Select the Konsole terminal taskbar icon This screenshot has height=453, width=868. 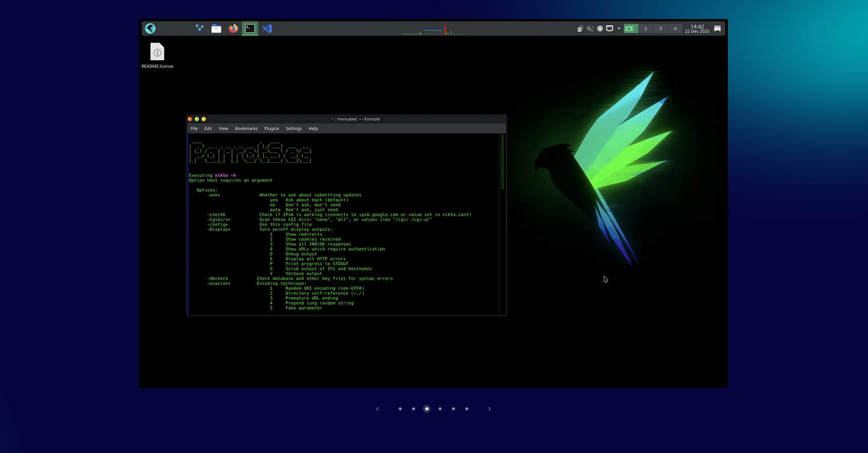pyautogui.click(x=250, y=28)
